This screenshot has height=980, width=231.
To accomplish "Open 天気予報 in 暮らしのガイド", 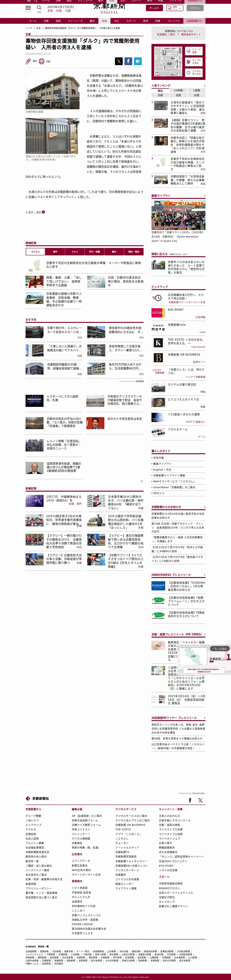I will 158,458.
